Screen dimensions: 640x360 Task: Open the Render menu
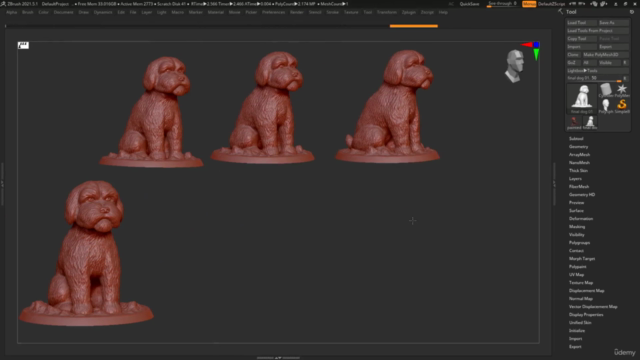click(x=297, y=12)
